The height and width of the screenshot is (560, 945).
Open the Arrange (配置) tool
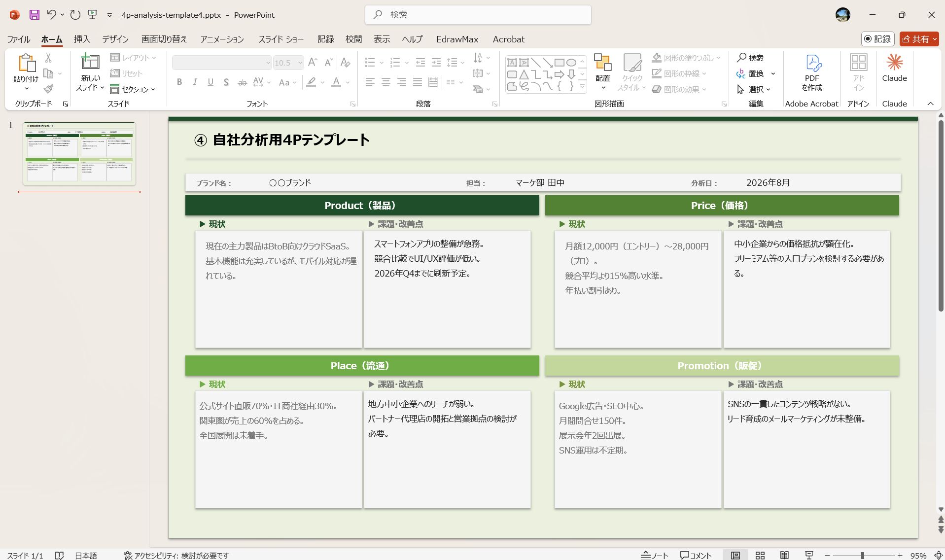(602, 72)
